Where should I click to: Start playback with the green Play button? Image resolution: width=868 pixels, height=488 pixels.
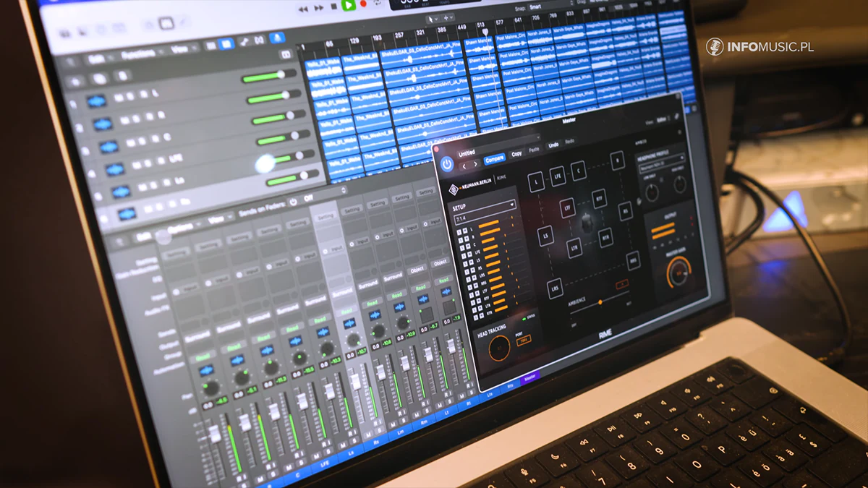(x=348, y=5)
